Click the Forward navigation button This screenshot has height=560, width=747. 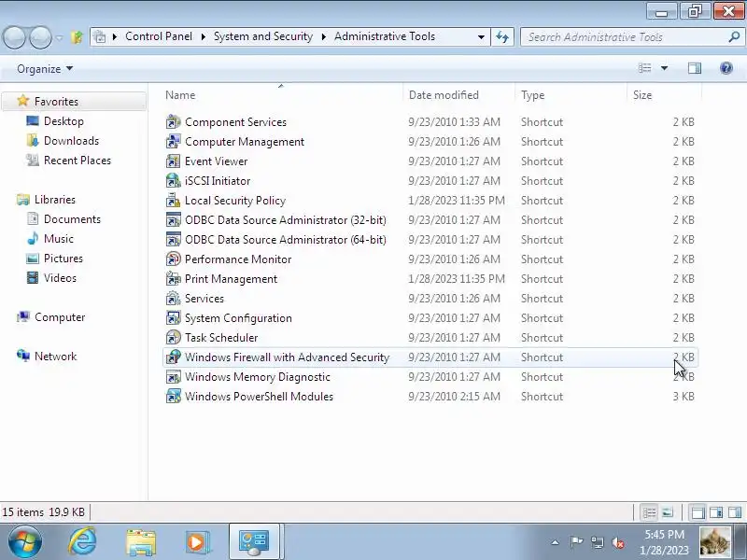(x=40, y=37)
